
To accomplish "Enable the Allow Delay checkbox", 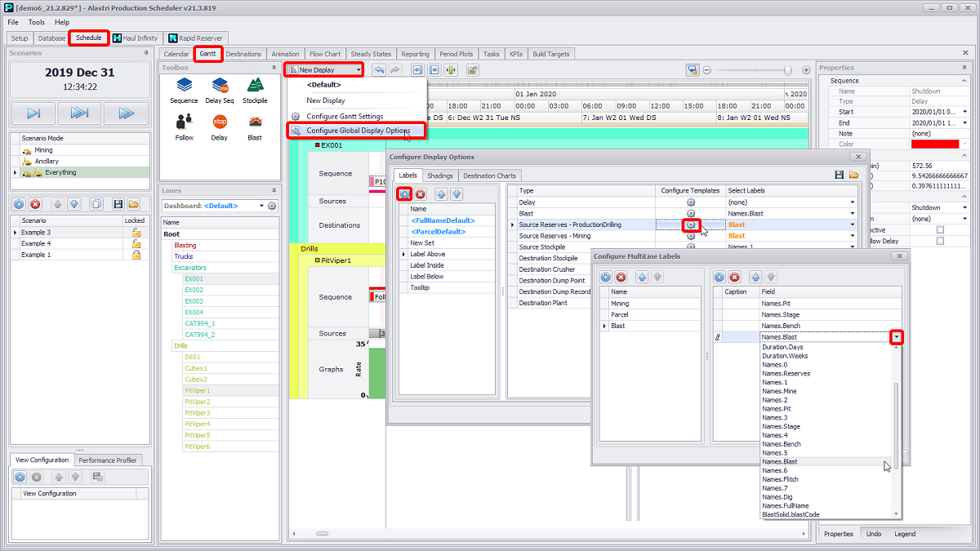I will pos(940,242).
